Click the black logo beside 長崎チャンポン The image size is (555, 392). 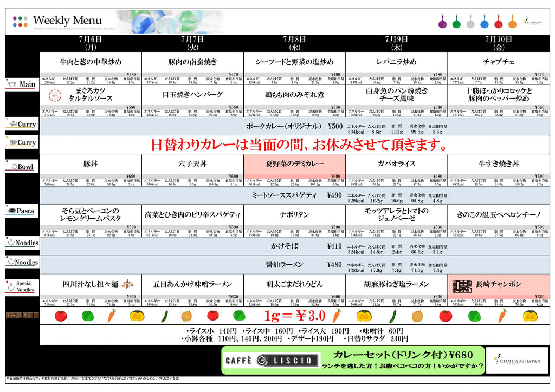462,286
